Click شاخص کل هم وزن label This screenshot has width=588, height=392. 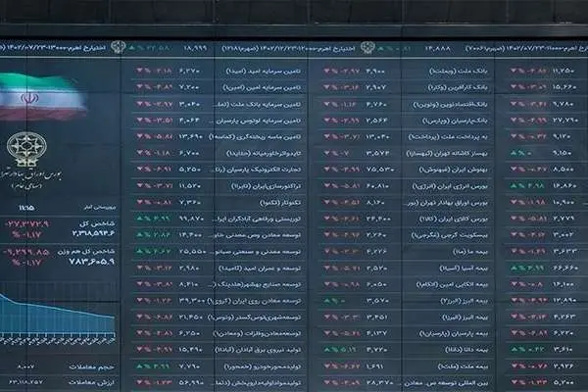click(x=86, y=251)
